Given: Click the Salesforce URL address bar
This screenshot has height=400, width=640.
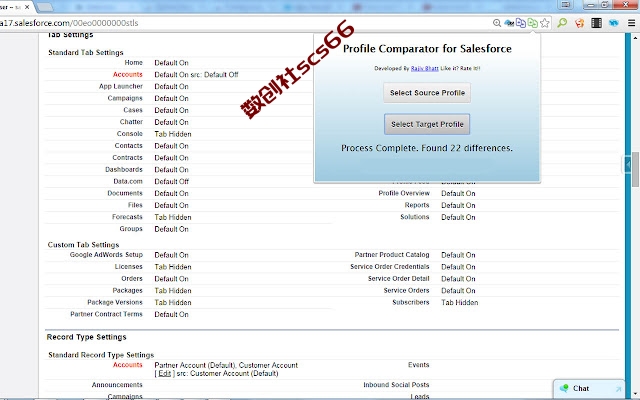Looking at the screenshot, I should pos(245,23).
